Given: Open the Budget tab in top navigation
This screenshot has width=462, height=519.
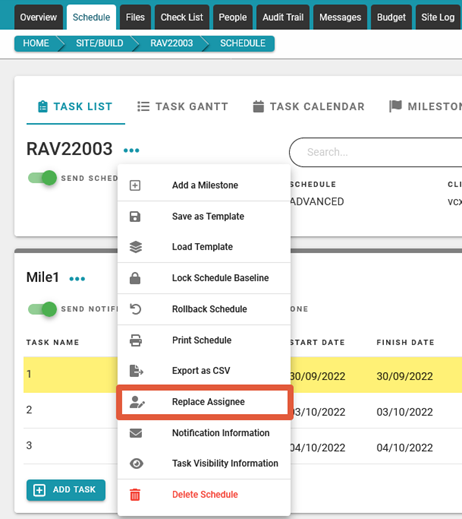Looking at the screenshot, I should click(x=391, y=17).
